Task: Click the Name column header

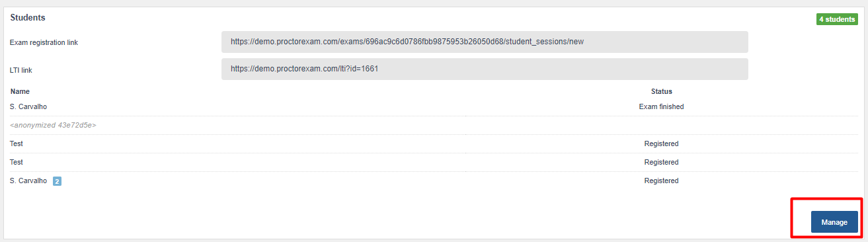Action: (20, 91)
